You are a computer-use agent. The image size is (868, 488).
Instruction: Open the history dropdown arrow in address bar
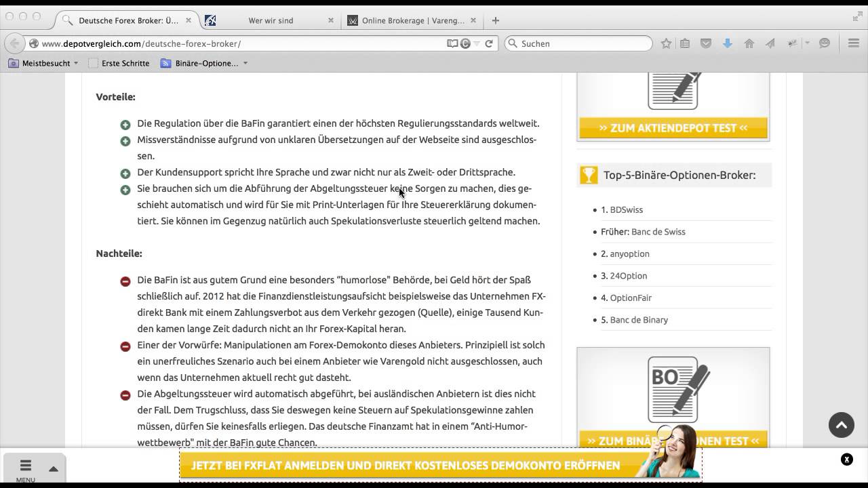pyautogui.click(x=477, y=43)
